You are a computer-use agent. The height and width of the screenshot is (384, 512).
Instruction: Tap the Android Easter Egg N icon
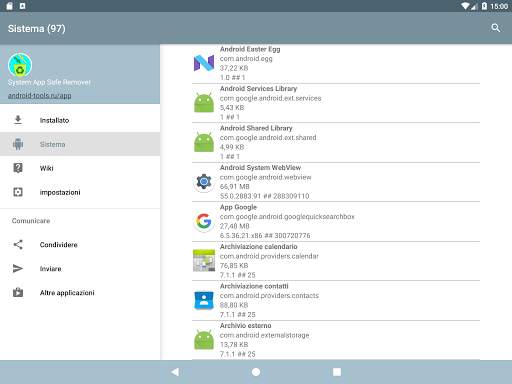[204, 63]
